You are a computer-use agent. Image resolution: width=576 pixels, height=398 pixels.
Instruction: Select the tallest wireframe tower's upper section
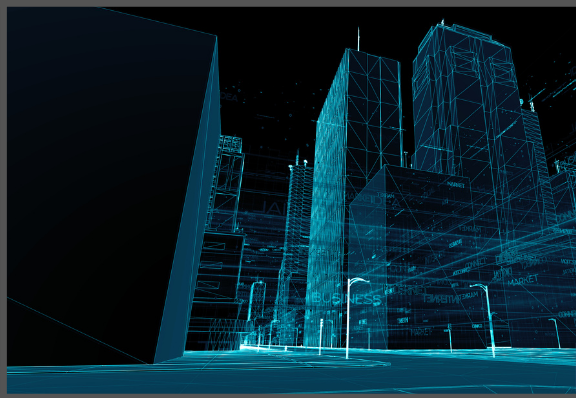pyautogui.click(x=467, y=66)
